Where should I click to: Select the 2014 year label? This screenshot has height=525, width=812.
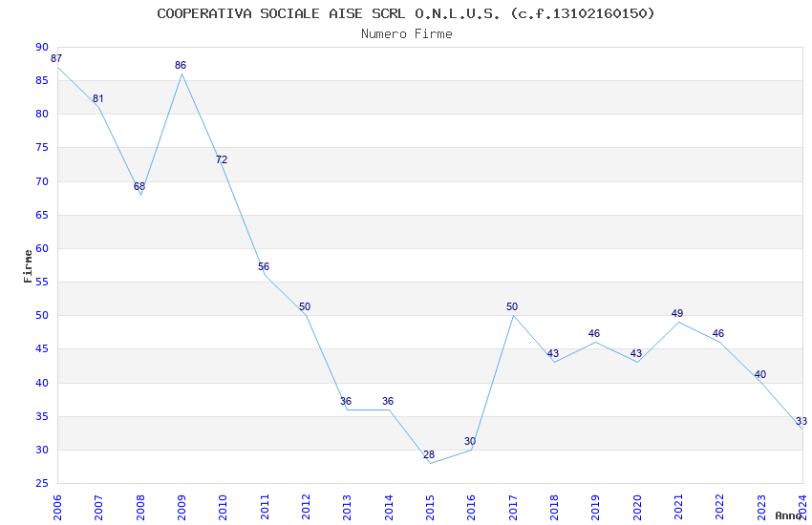pyautogui.click(x=389, y=507)
